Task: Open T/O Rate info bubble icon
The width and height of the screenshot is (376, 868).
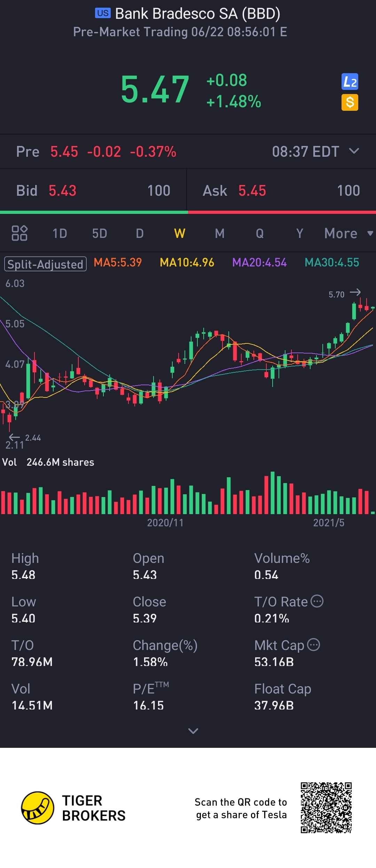Action: click(317, 601)
